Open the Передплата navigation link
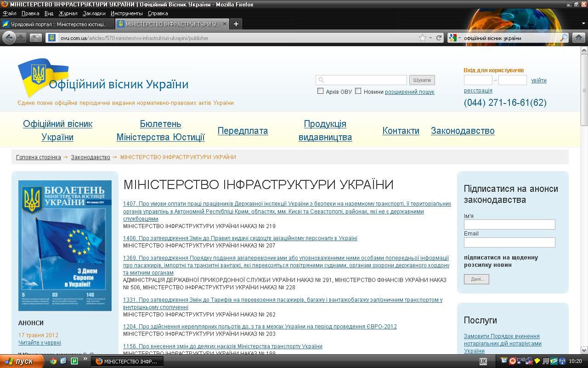The height and width of the screenshot is (368, 588). pyautogui.click(x=243, y=131)
